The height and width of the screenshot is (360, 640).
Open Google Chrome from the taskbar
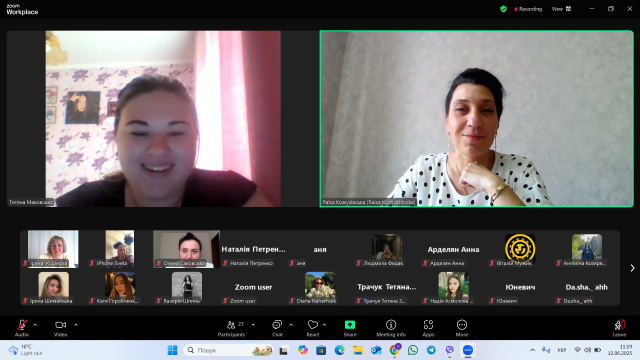click(394, 350)
